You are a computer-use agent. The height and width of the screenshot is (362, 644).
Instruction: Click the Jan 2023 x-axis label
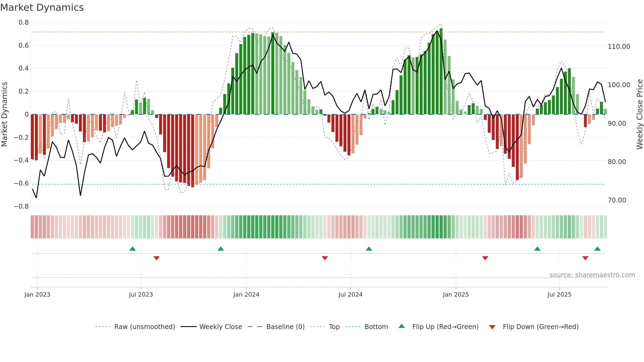click(37, 294)
